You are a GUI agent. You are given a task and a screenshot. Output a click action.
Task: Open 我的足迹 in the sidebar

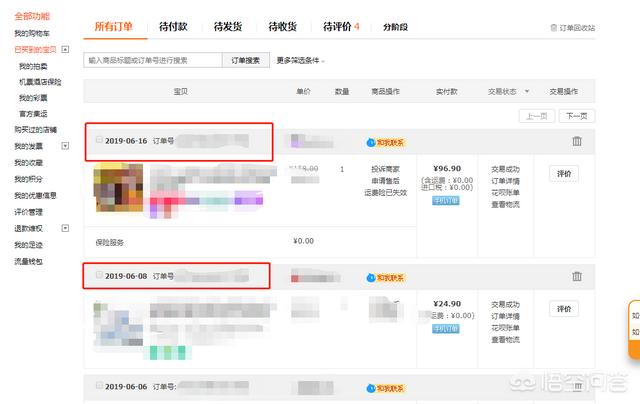[x=29, y=245]
